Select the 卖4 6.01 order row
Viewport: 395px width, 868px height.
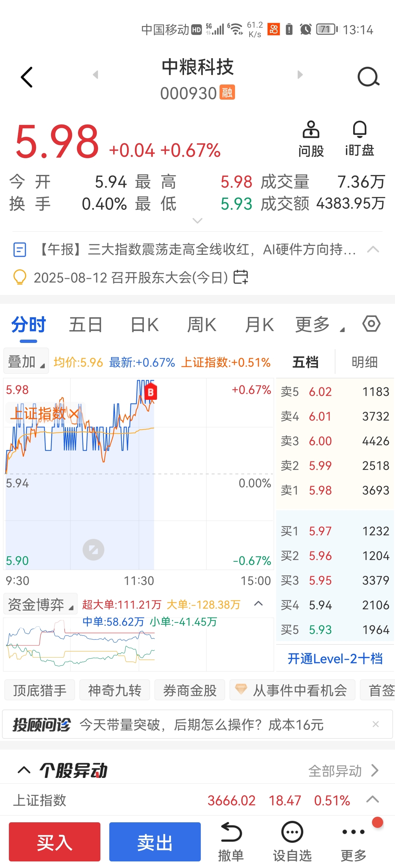(335, 416)
